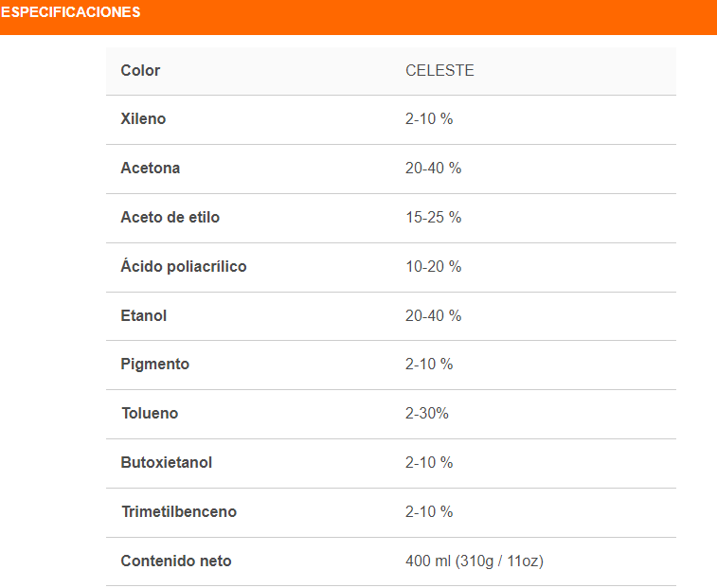Select the Xileno row label

pyautogui.click(x=143, y=119)
